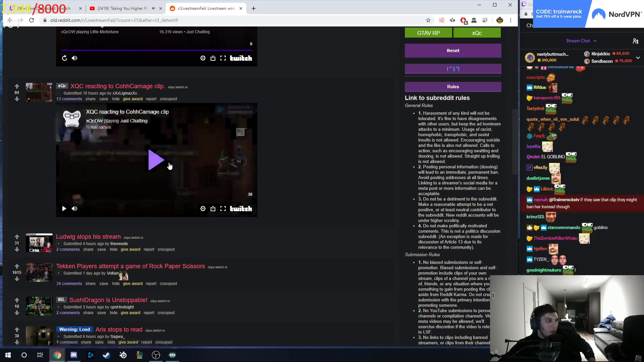
Task: Enter fullscreen on the CohhCarnage clip player
Action: (x=223, y=208)
